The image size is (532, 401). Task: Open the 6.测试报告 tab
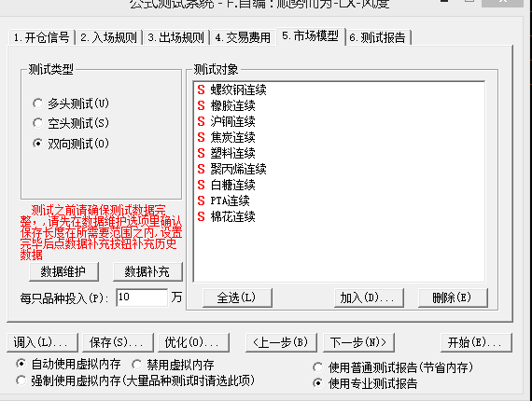pyautogui.click(x=378, y=37)
